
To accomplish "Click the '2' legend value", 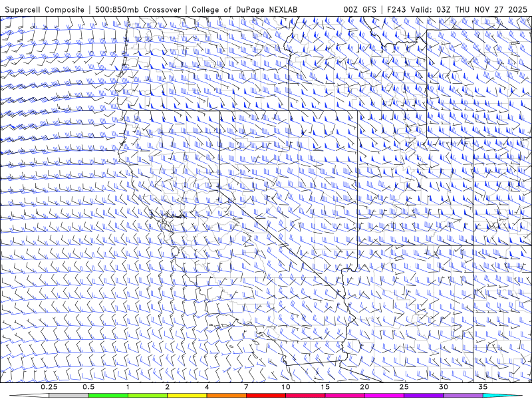I will coord(168,387).
